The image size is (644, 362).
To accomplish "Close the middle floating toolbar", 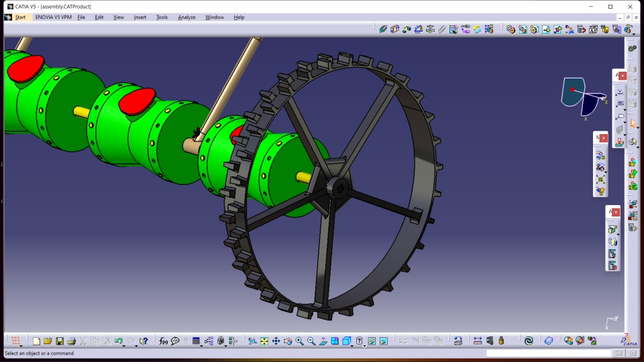I will coord(603,138).
